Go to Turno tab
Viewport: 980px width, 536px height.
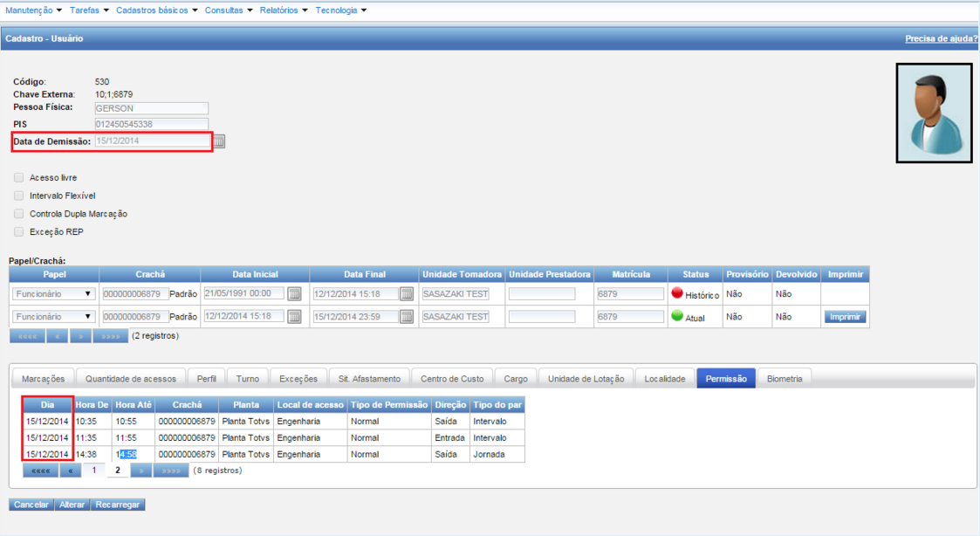[x=248, y=379]
